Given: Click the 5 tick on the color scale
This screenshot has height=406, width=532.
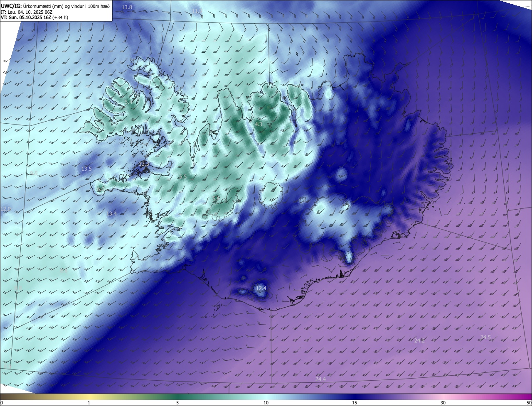Looking at the screenshot, I should (177, 403).
